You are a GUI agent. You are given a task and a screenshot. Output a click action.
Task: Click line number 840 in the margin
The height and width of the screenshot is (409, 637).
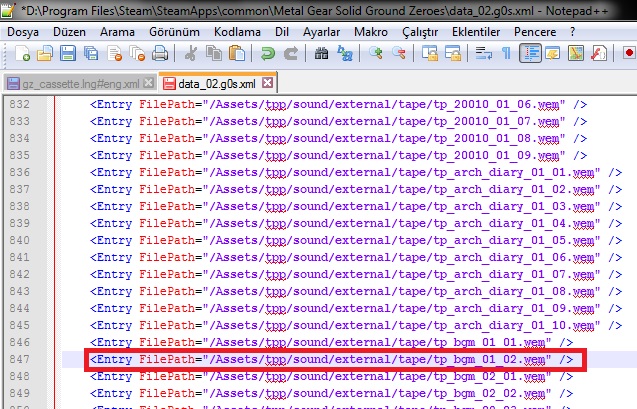20,240
